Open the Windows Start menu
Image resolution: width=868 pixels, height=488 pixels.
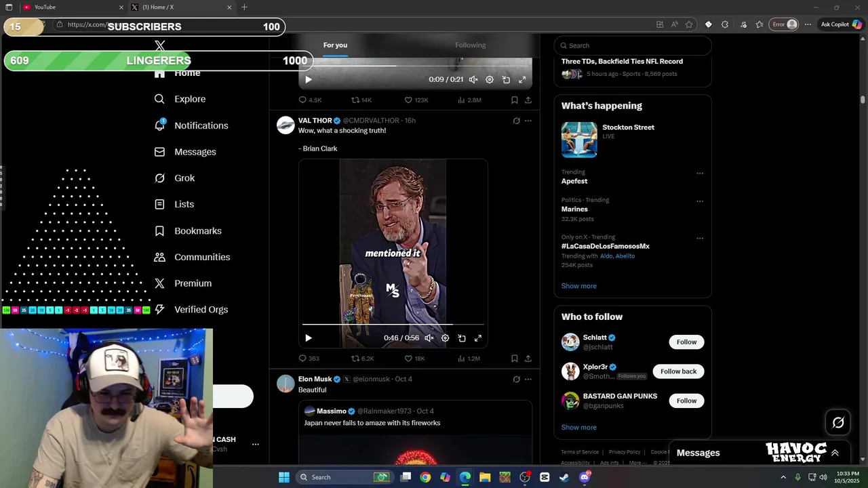tap(284, 477)
